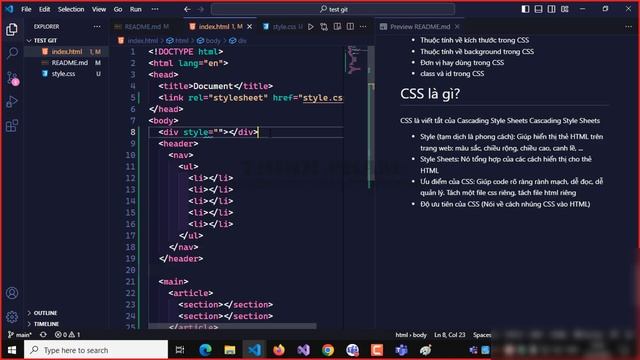Open Task View on the taskbar
640x360 pixels.
pos(180,350)
